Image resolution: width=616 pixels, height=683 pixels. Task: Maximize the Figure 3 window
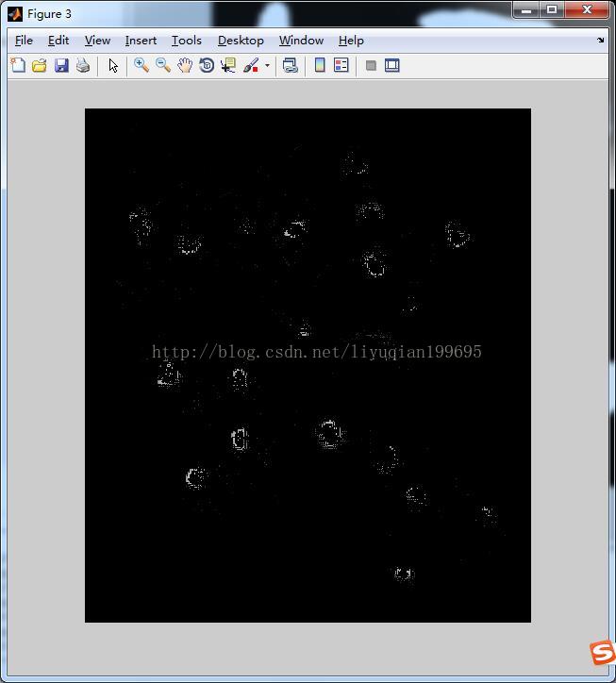(x=552, y=10)
